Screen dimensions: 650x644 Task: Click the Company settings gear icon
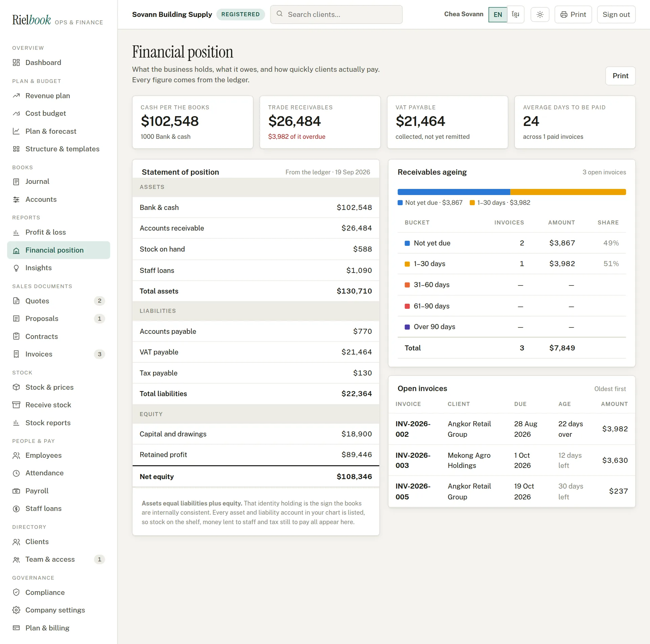tap(16, 610)
